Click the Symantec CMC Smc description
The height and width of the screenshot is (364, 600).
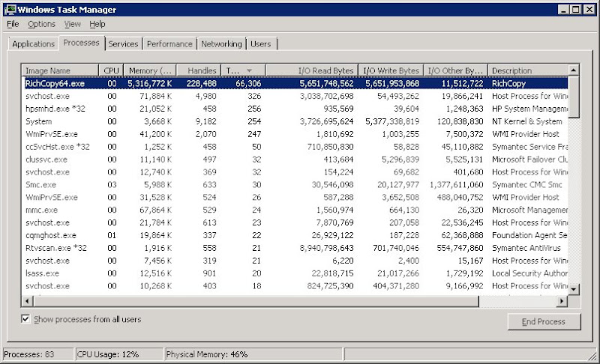(527, 184)
